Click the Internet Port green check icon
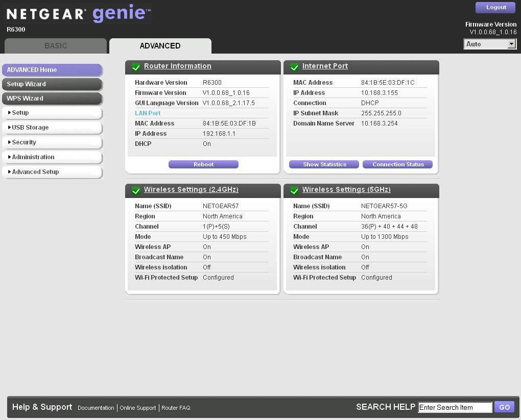521x420 pixels. pos(294,67)
